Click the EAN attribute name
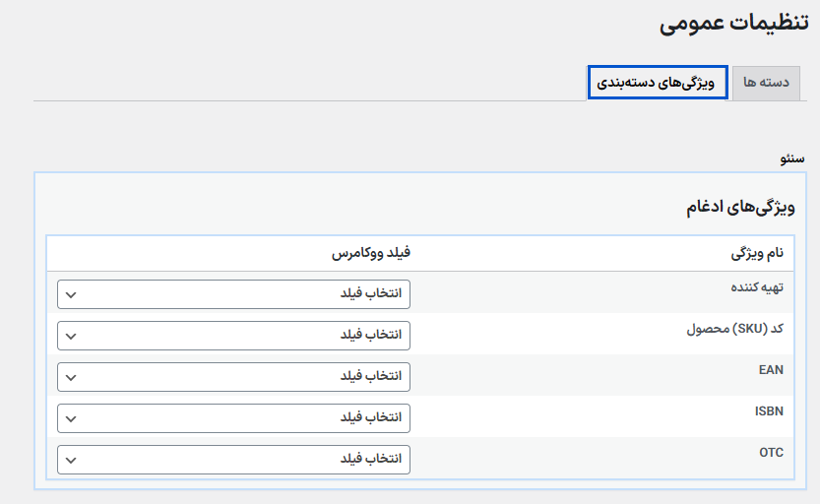 click(x=771, y=370)
